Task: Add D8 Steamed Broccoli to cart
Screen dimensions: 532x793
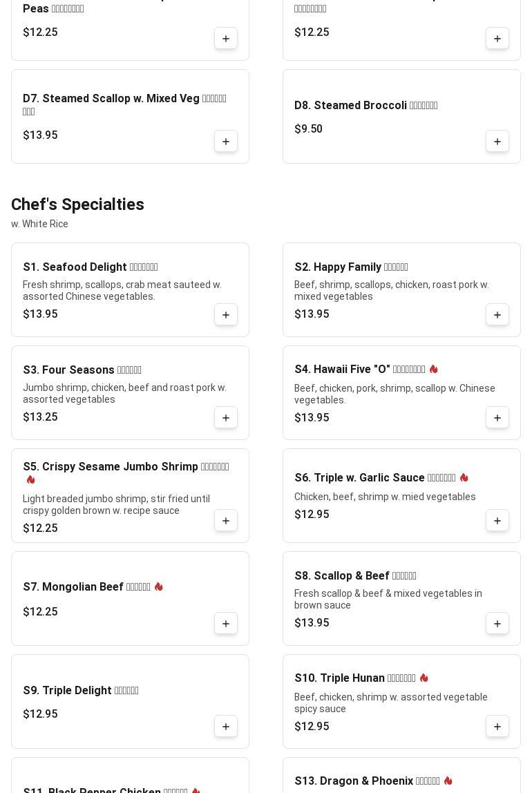Action: click(497, 141)
